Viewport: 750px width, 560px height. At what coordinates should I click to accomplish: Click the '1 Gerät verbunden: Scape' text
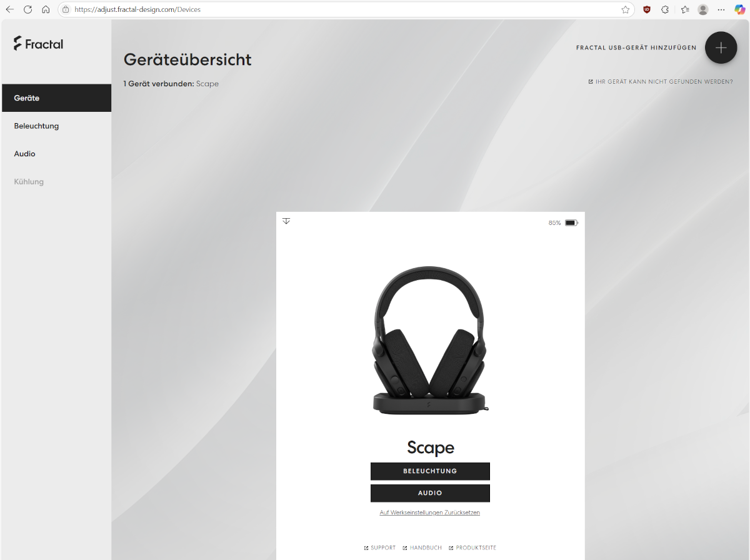click(171, 84)
